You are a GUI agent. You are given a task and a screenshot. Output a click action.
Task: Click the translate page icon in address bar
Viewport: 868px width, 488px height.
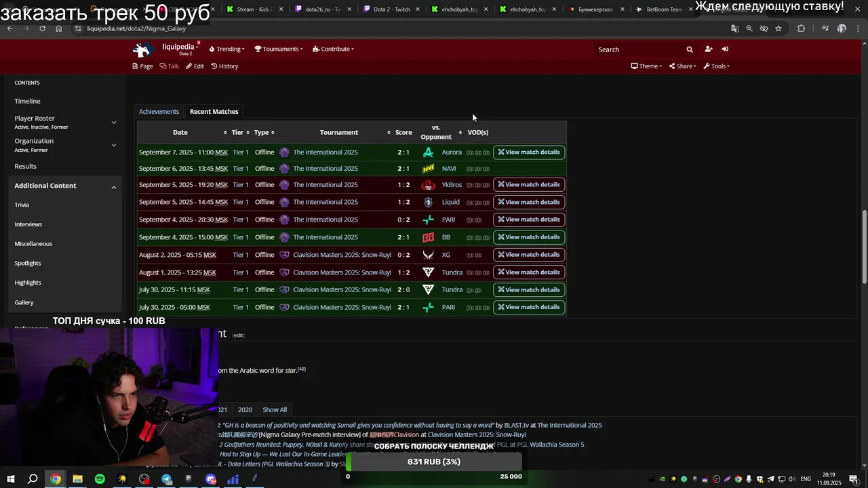tap(735, 28)
